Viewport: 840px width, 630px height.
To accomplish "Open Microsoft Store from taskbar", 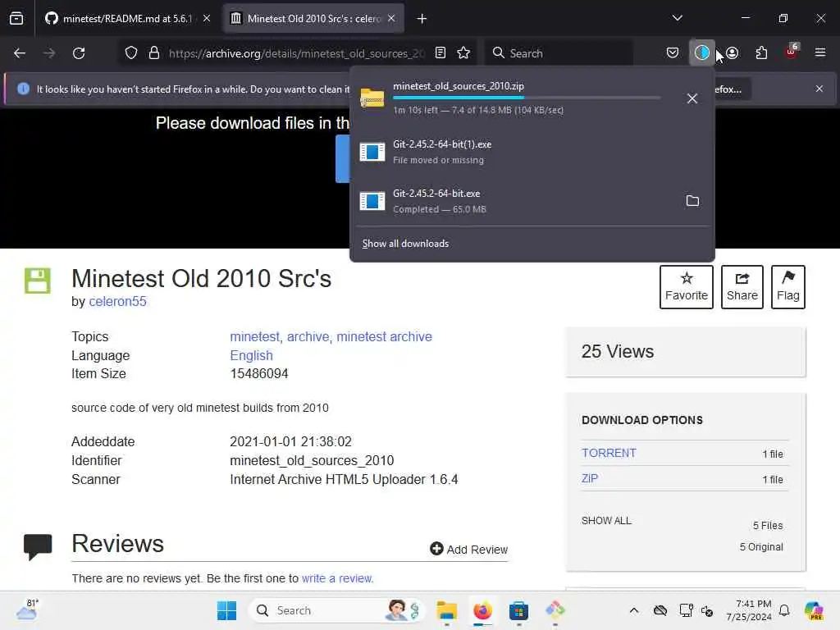I will tap(518, 610).
